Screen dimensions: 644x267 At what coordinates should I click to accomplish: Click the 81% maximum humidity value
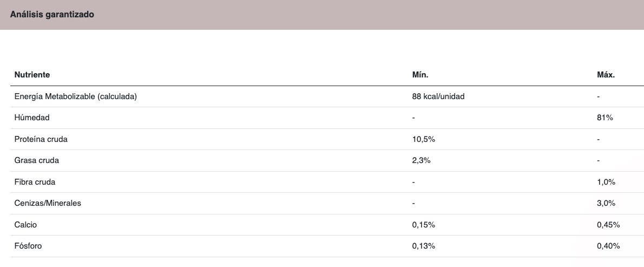point(605,118)
